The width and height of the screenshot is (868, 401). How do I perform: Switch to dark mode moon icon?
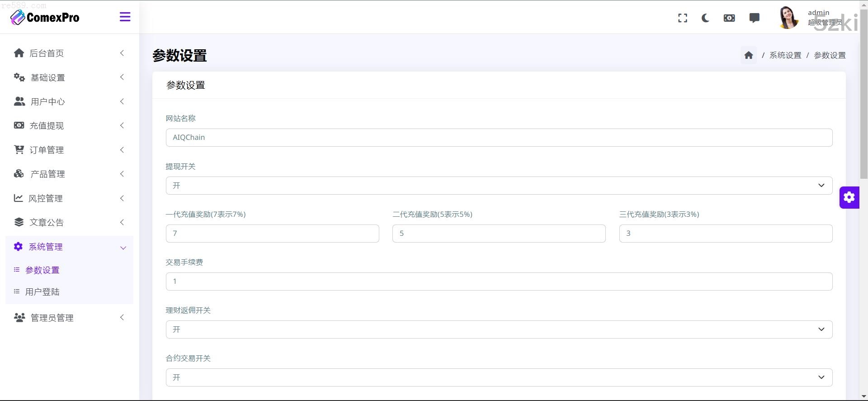tap(705, 18)
